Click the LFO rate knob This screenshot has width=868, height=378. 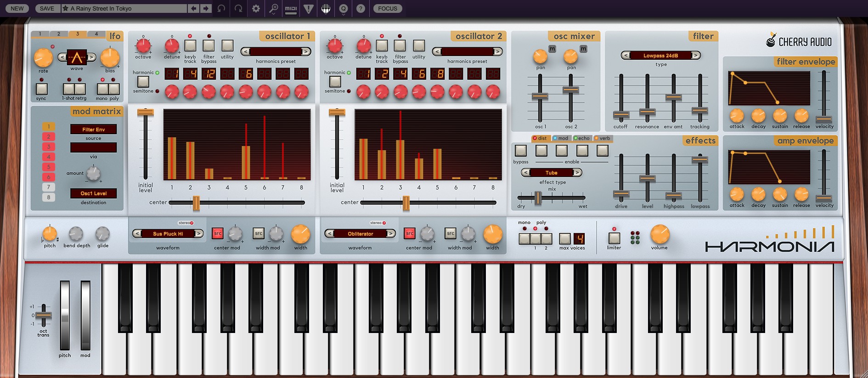tap(43, 58)
